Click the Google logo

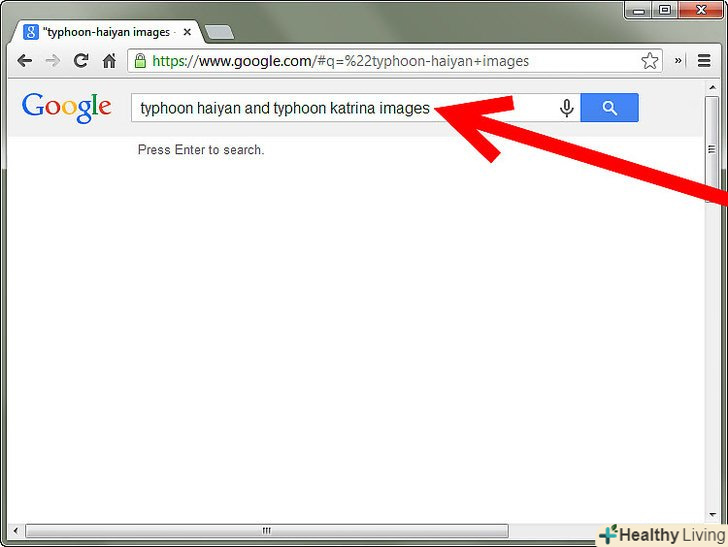point(66,107)
